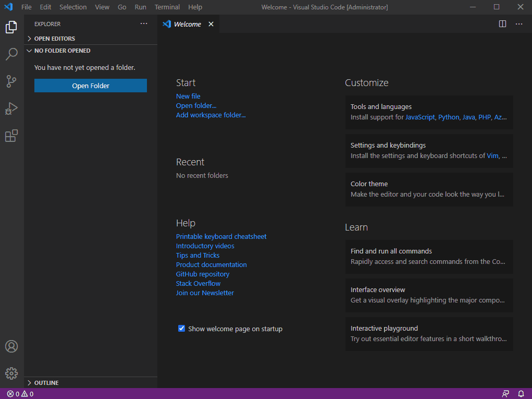Open the Accounts icon in the activity bar
Viewport: 532px width, 399px height.
click(11, 346)
